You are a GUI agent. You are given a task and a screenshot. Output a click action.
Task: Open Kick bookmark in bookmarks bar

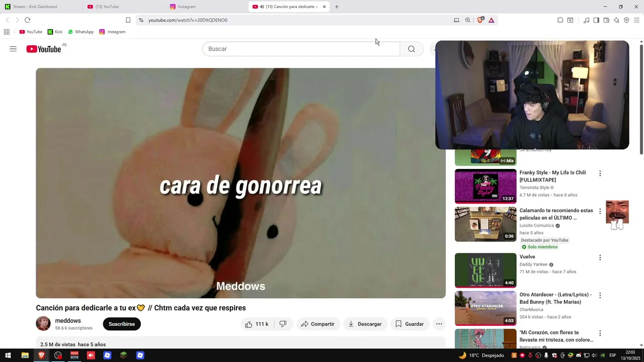pos(55,32)
